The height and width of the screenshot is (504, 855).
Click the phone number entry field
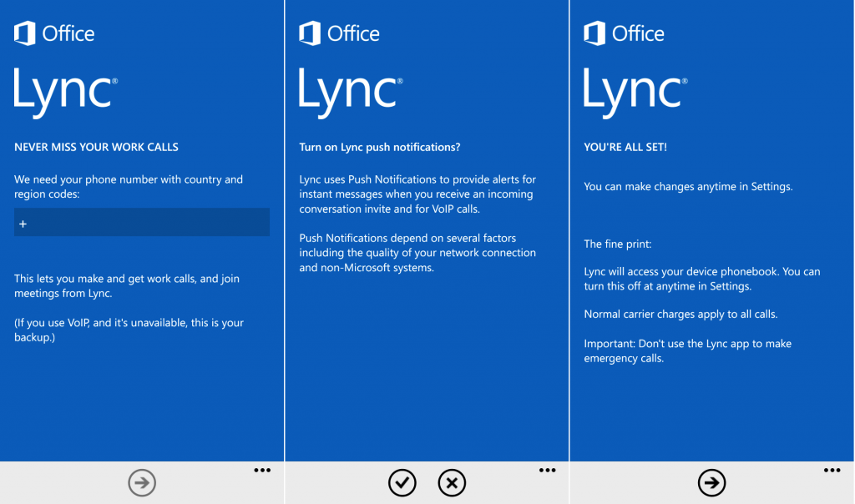pyautogui.click(x=141, y=222)
